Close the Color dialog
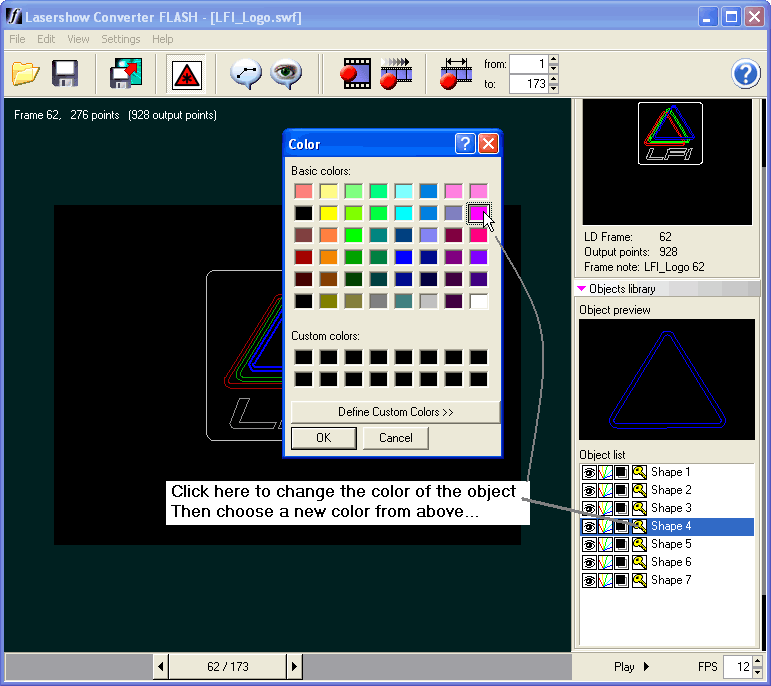Viewport: 771px width, 686px height. coord(488,144)
